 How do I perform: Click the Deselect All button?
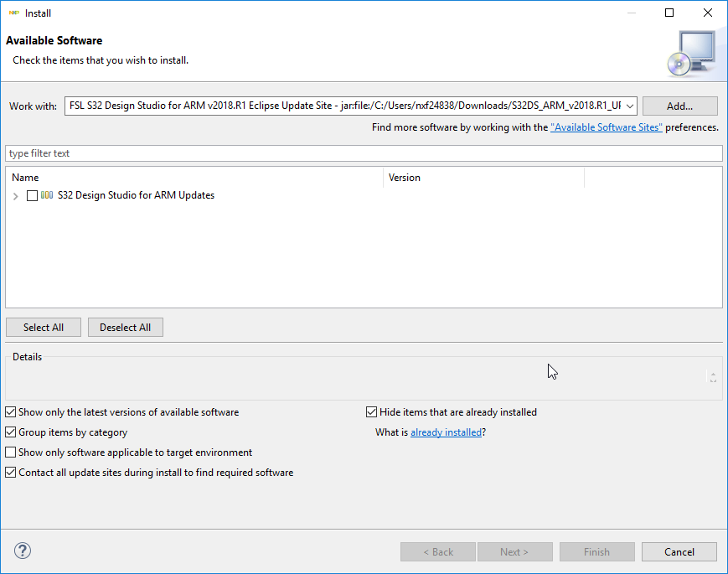pyautogui.click(x=126, y=328)
